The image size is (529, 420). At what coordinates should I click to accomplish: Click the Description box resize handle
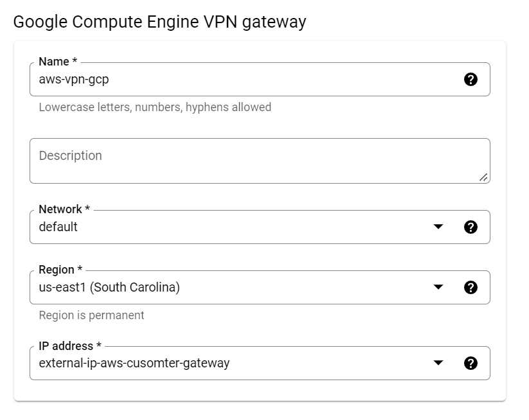click(x=483, y=177)
